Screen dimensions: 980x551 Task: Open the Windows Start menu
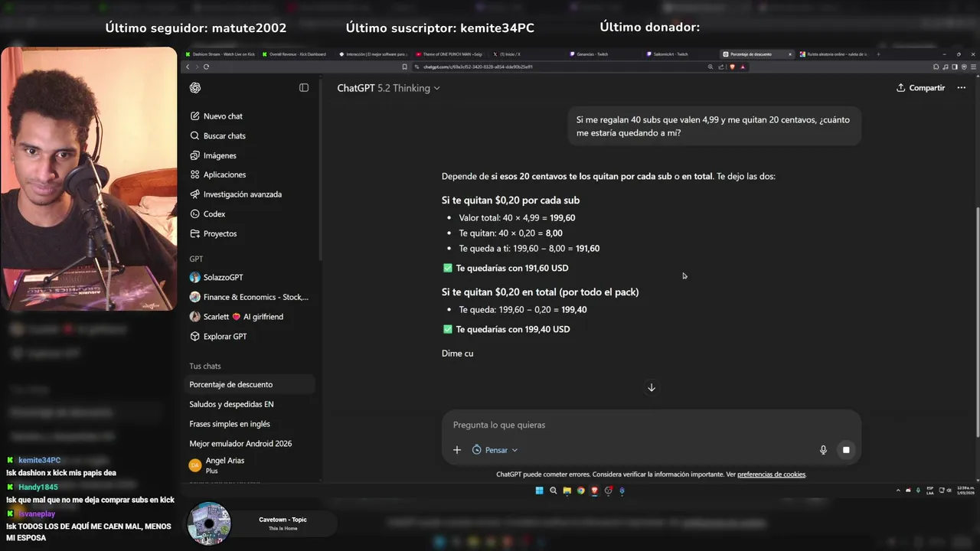tap(539, 491)
